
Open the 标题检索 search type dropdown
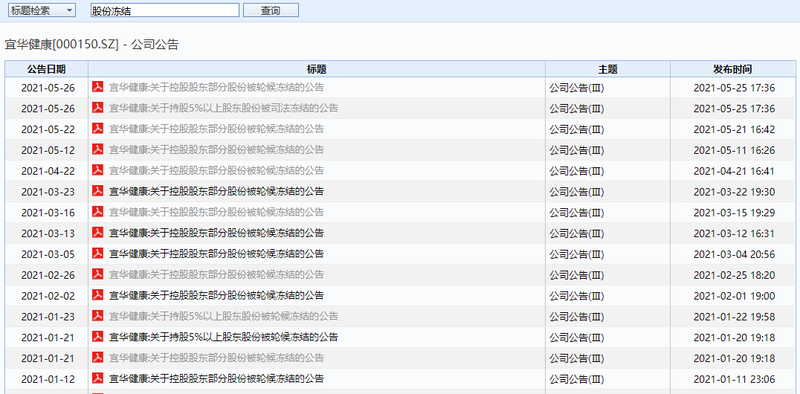coord(41,10)
